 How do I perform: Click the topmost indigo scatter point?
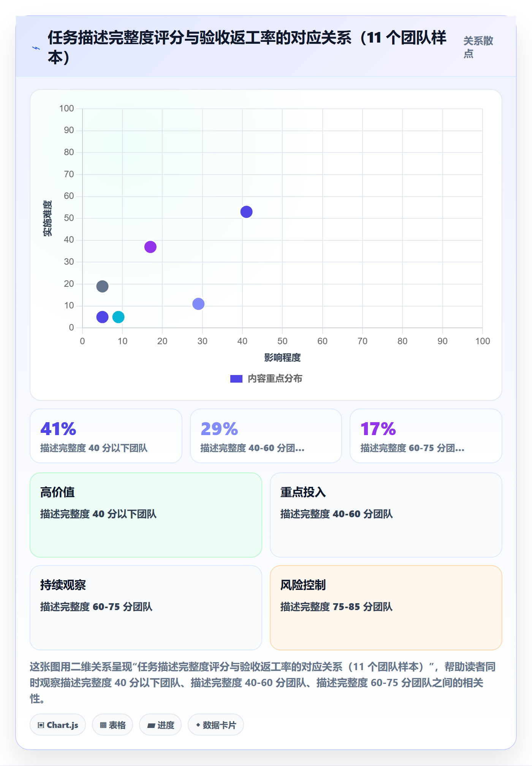pyautogui.click(x=247, y=212)
